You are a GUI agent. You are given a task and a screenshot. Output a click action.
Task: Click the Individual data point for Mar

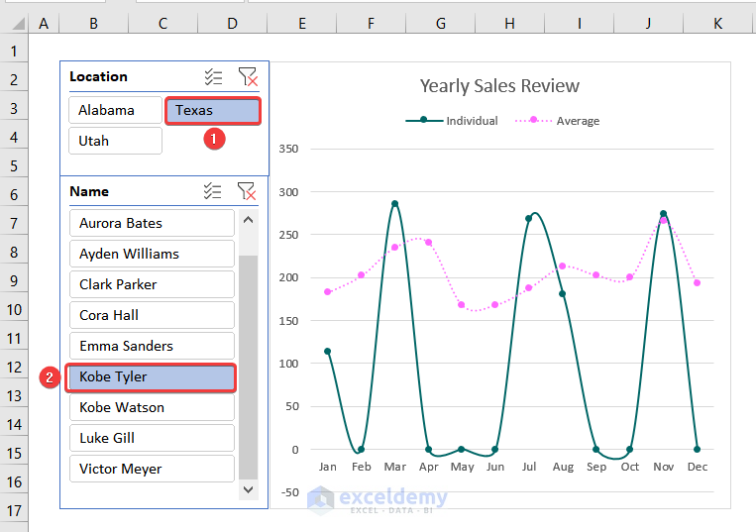(395, 204)
